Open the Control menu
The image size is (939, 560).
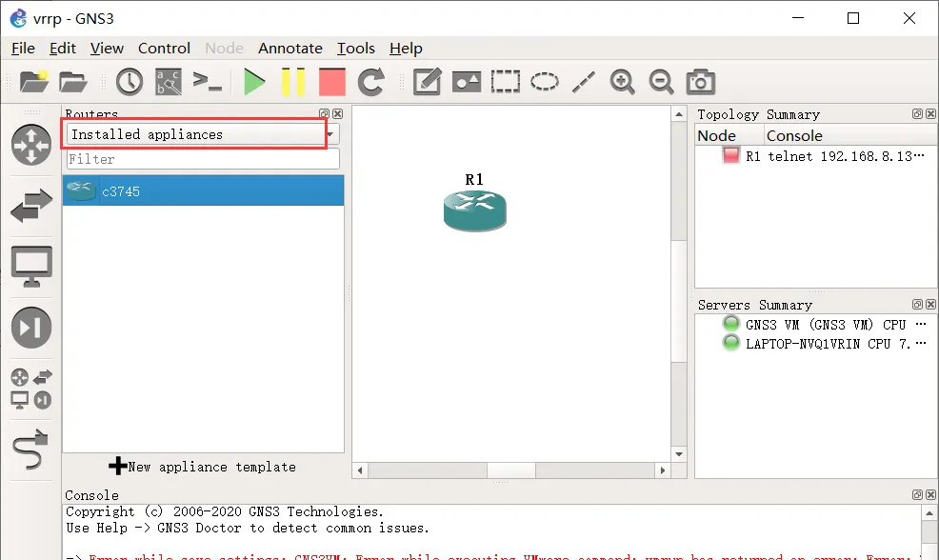[164, 48]
